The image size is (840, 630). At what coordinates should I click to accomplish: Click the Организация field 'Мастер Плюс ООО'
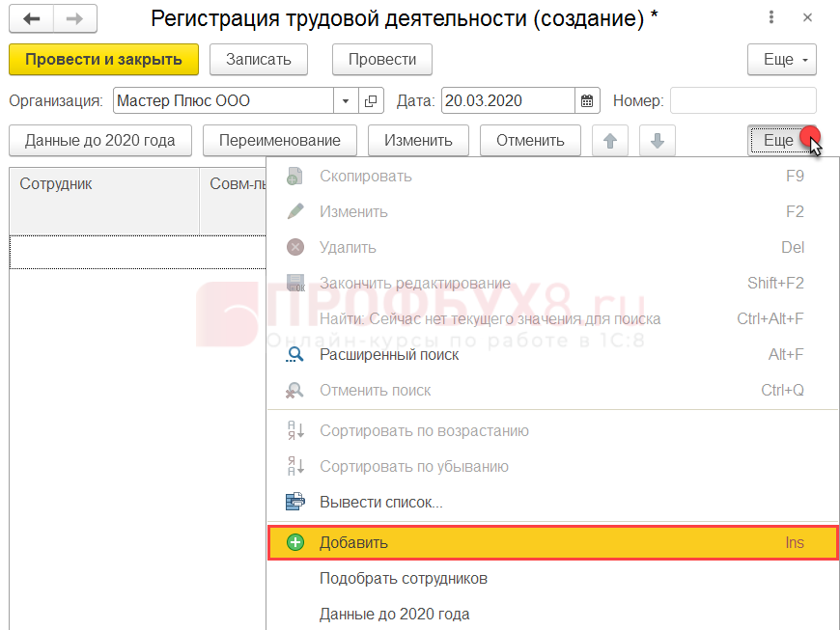223,100
